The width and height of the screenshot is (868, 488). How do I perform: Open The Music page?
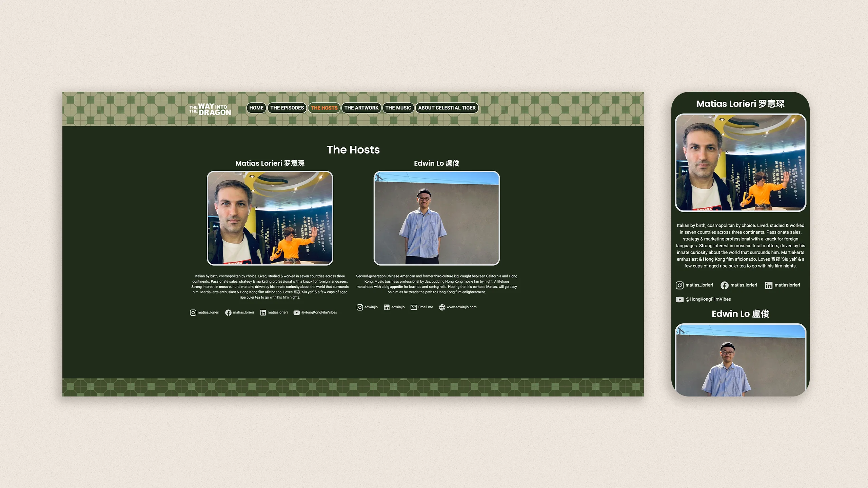(398, 108)
